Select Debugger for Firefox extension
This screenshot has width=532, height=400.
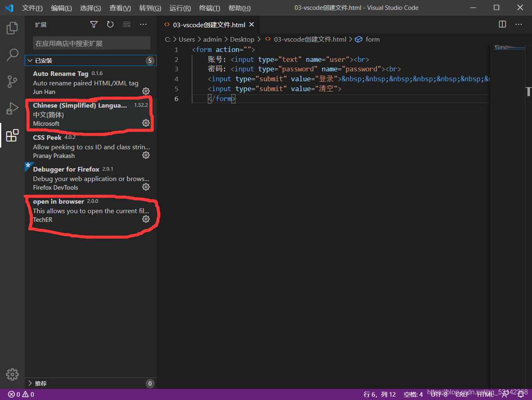coord(91,178)
